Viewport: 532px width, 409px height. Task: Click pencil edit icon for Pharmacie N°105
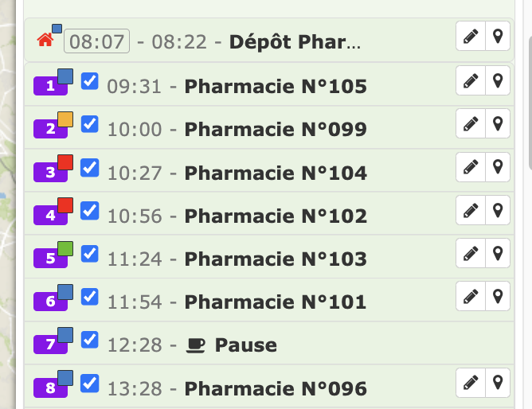(471, 80)
